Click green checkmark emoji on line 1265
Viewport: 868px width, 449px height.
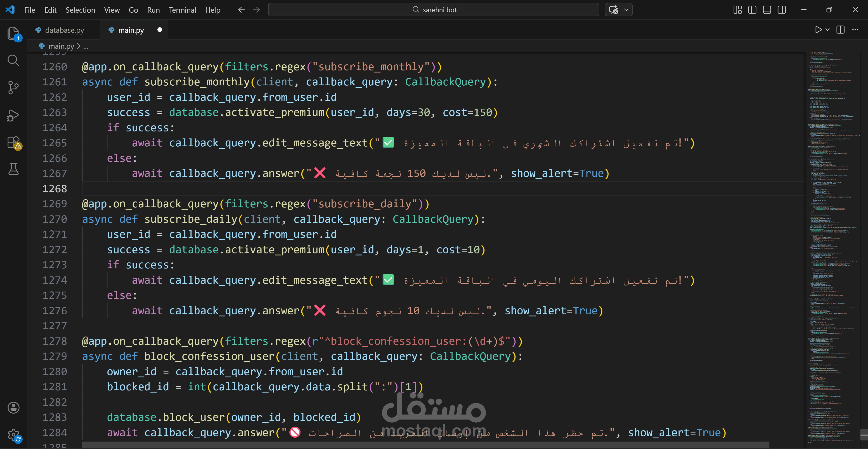388,142
